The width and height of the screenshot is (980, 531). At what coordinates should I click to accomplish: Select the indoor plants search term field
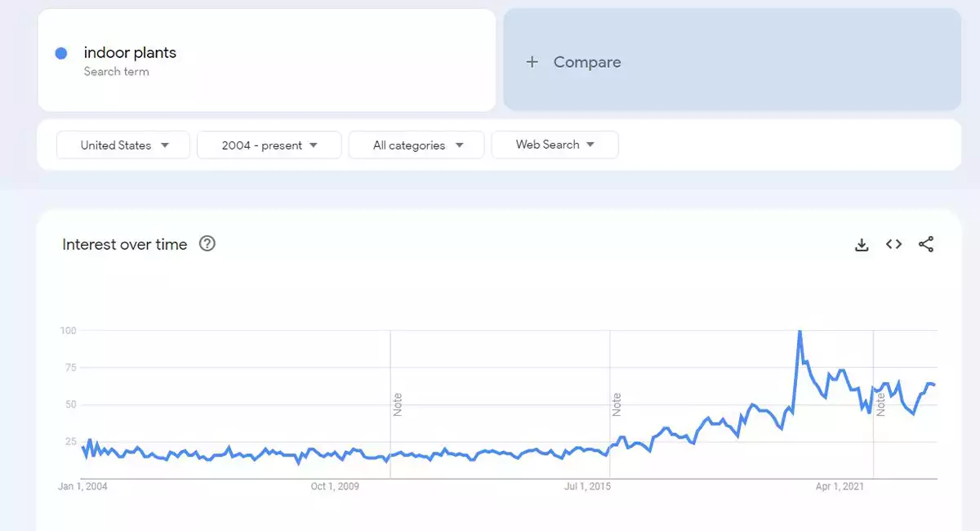click(266, 60)
